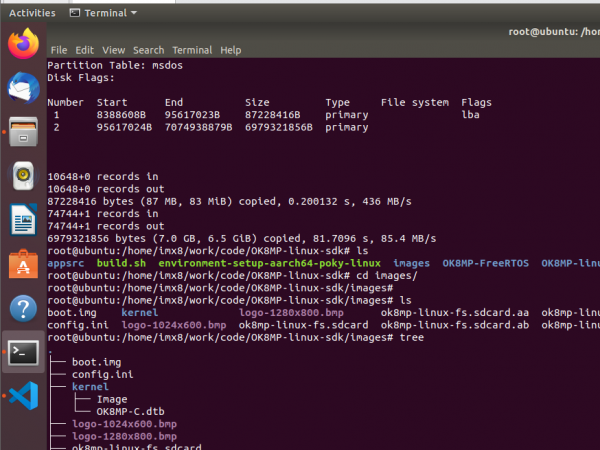This screenshot has width=600, height=450.
Task: Open the Edit menu
Action: 85,50
